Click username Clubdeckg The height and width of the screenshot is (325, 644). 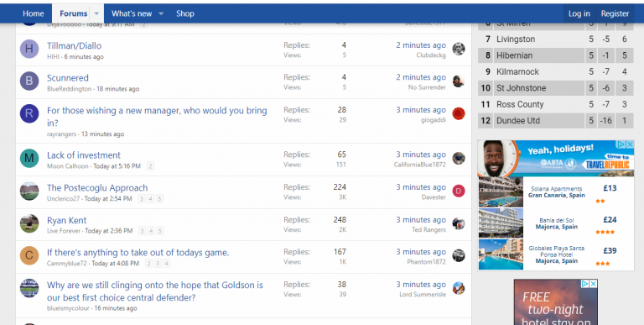click(x=431, y=55)
